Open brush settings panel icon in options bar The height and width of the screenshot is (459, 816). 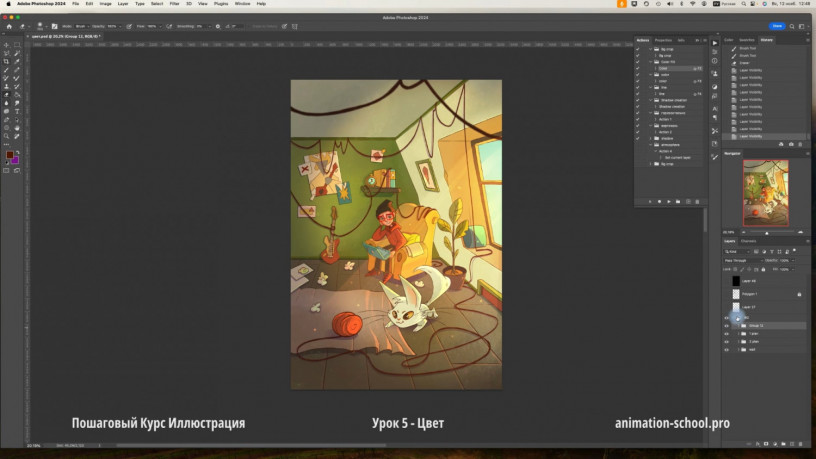coord(55,26)
